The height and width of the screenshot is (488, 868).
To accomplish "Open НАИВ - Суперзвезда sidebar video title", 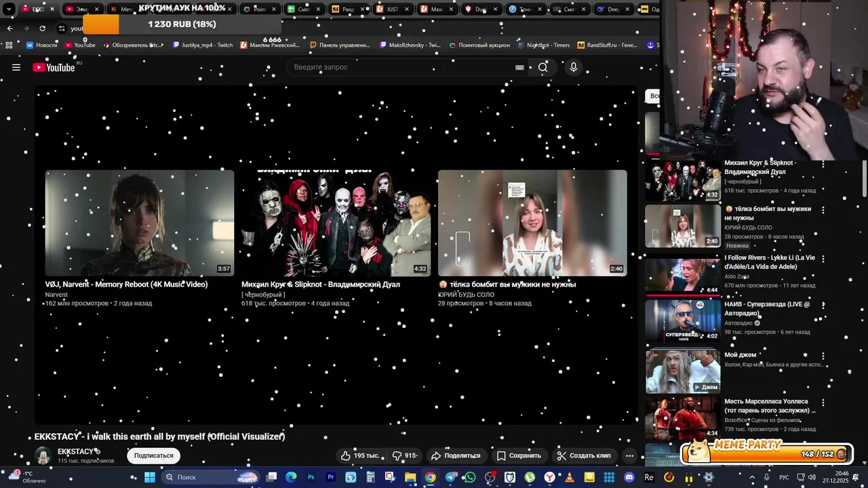I will [767, 308].
